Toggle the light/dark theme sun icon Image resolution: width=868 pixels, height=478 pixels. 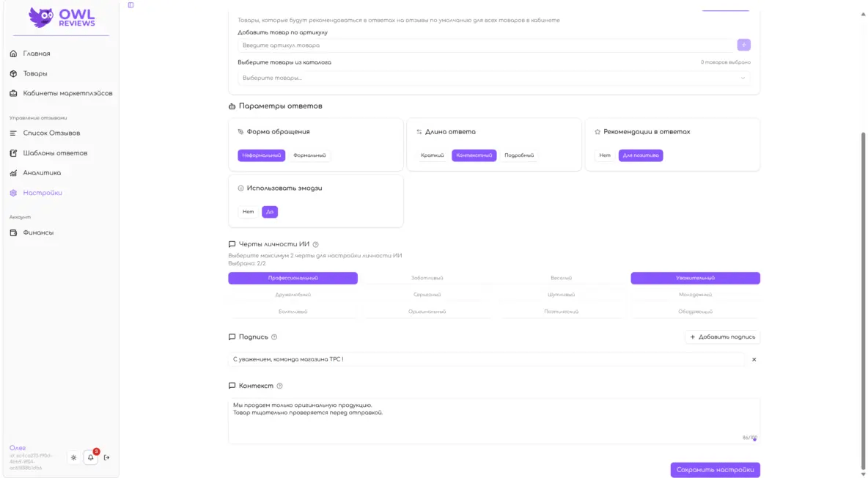73,457
